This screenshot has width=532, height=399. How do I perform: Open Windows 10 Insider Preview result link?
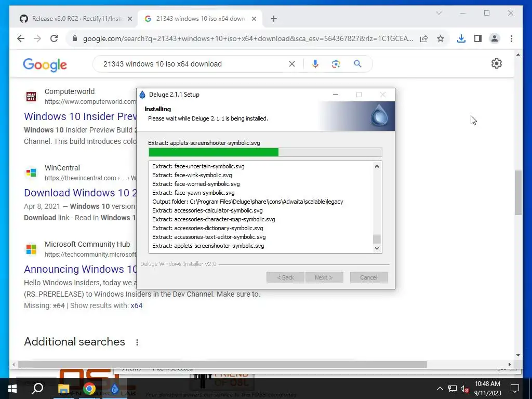point(80,116)
